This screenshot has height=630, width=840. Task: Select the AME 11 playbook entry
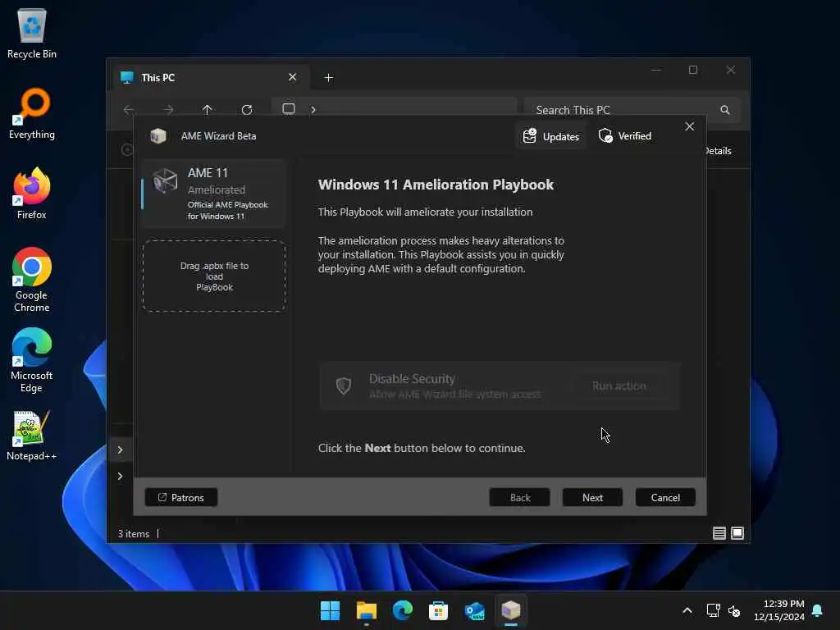pos(214,194)
